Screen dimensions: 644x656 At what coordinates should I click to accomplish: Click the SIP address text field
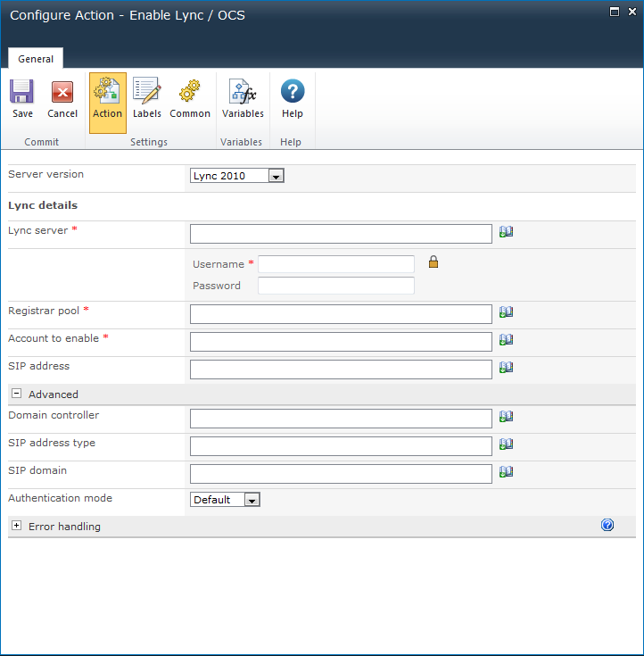point(341,369)
